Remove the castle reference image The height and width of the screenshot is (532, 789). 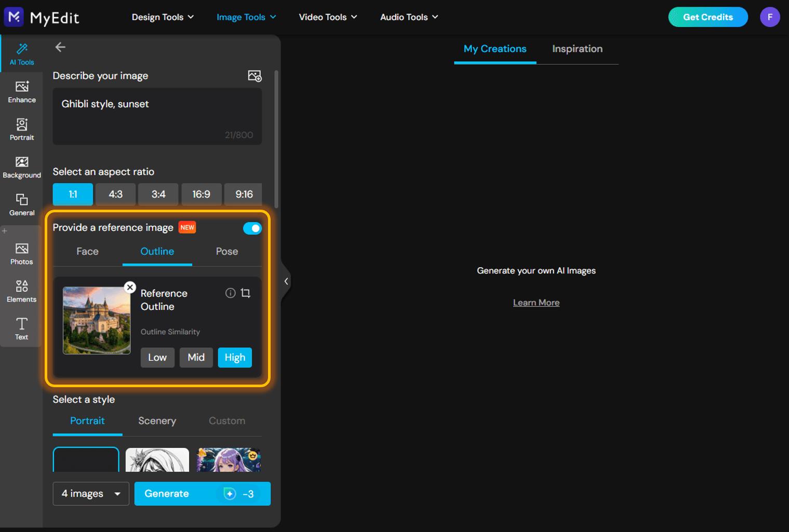(130, 287)
